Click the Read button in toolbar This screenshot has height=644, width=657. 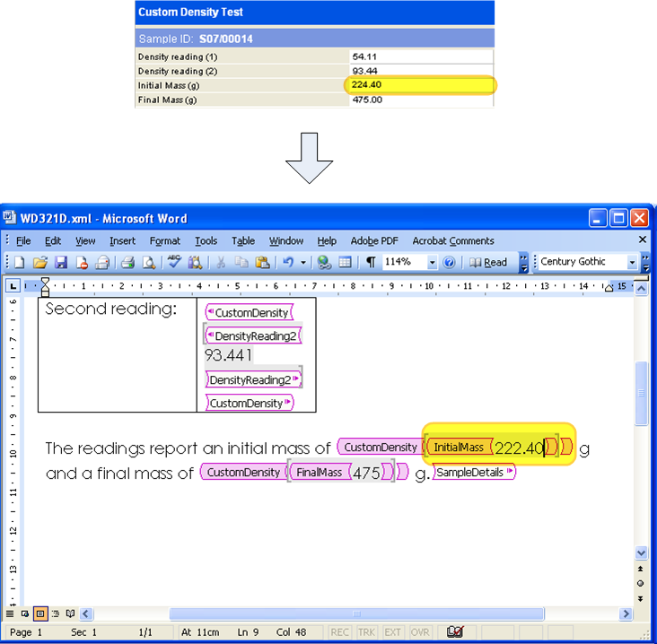pyautogui.click(x=488, y=262)
